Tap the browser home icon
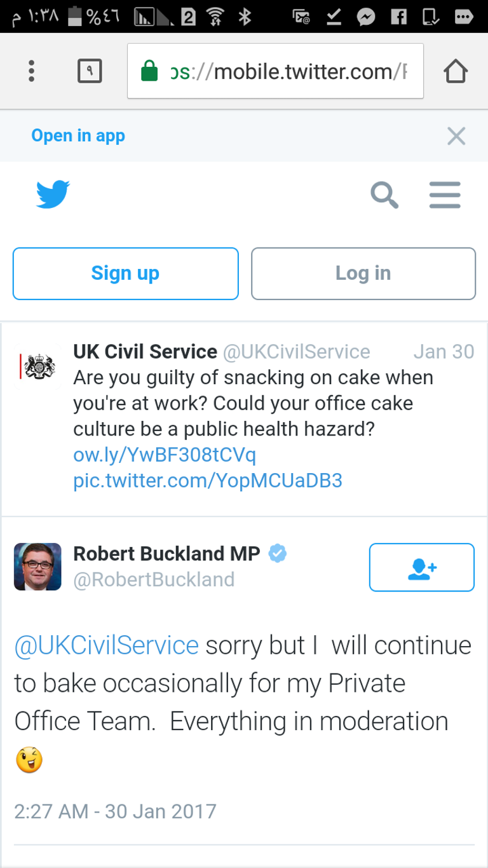Image resolution: width=488 pixels, height=868 pixels. coord(456,71)
